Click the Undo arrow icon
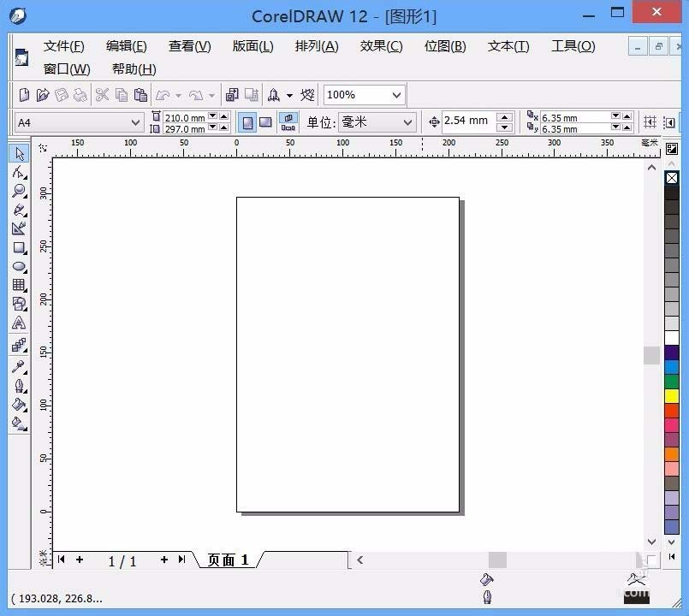Screen dimensions: 689x616 click(x=163, y=94)
